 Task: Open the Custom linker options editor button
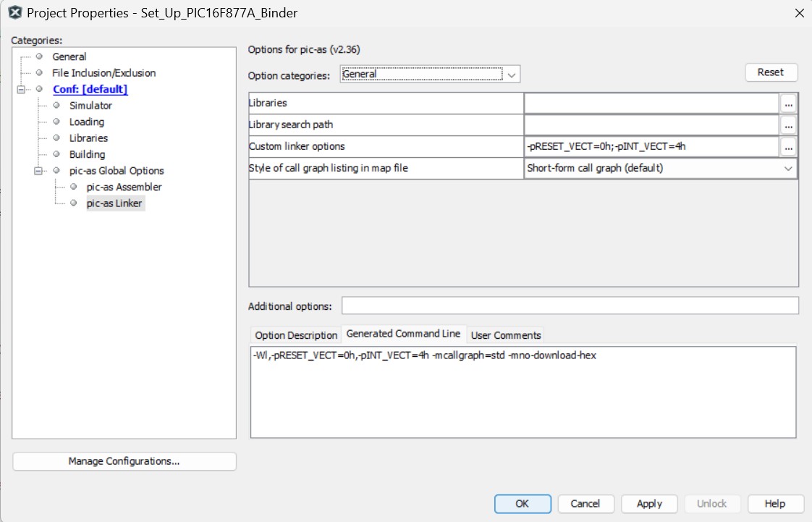point(788,147)
